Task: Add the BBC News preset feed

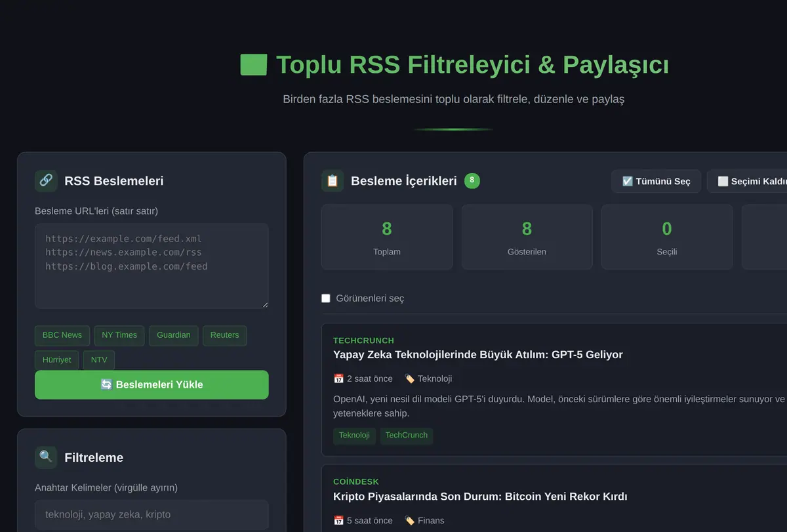Action: [x=62, y=335]
